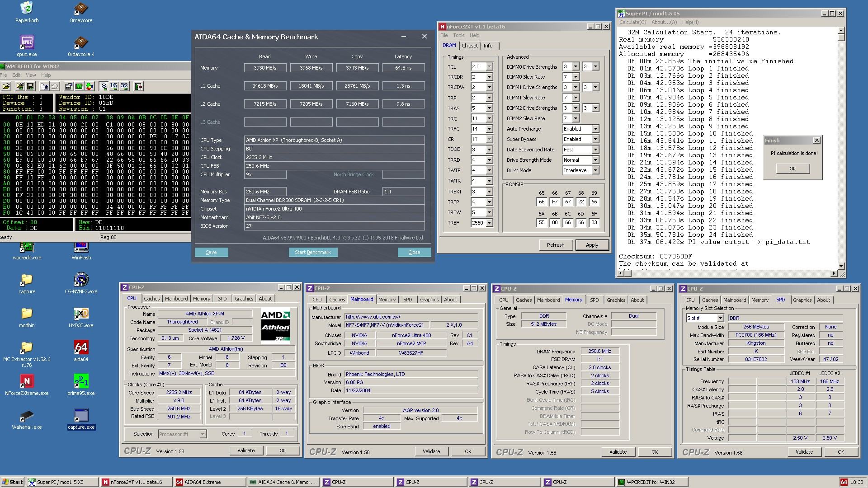Click OK in the Finish dialog
The height and width of the screenshot is (488, 868).
point(792,169)
